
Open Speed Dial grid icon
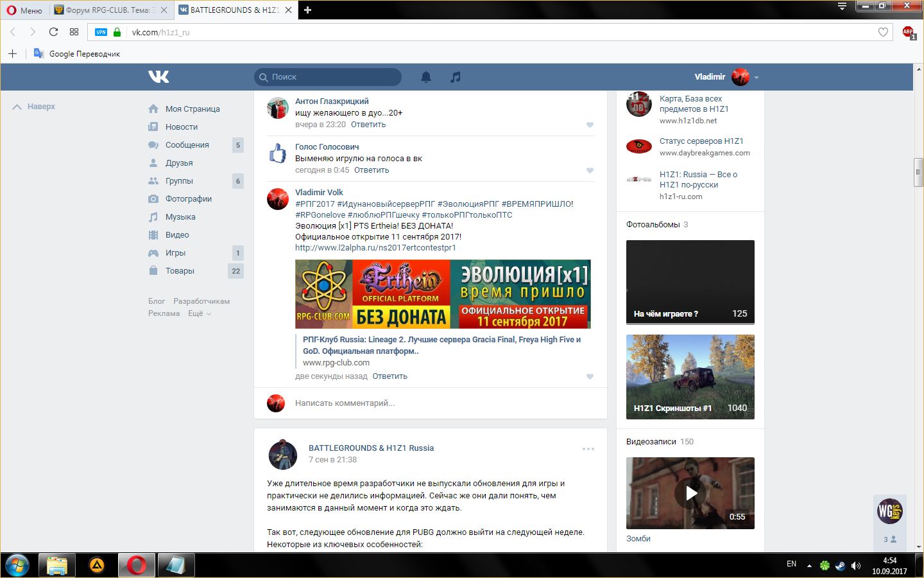click(74, 32)
